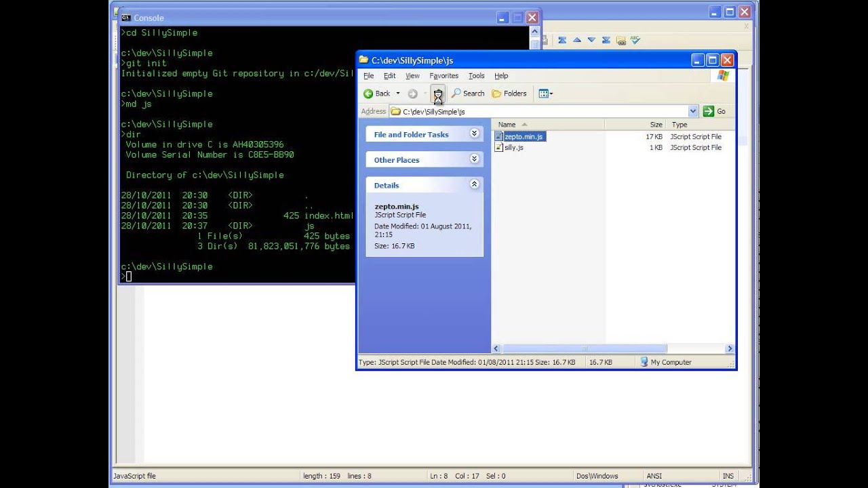
Task: Click the blue up-triangle toolbar icon
Action: (x=577, y=40)
